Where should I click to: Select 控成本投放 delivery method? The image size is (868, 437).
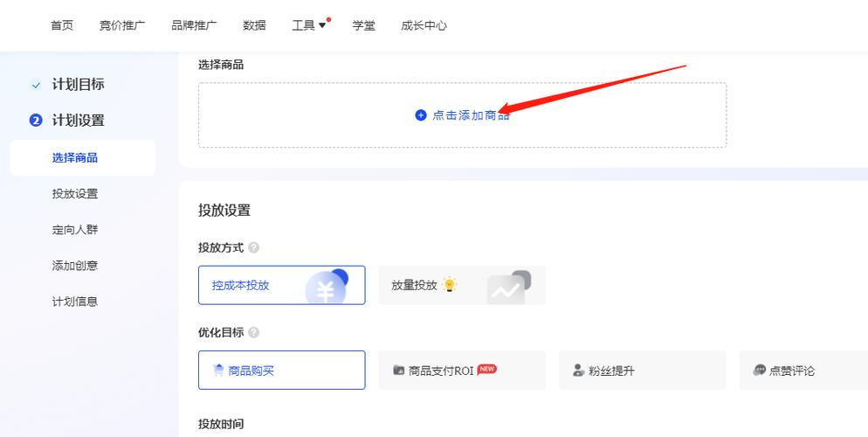pos(282,285)
